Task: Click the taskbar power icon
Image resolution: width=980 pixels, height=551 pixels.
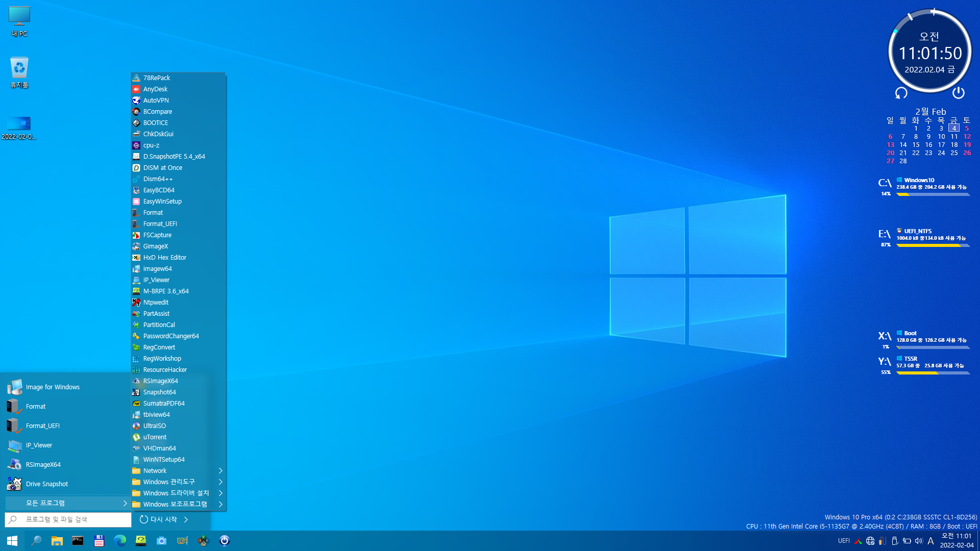Action: point(225,541)
